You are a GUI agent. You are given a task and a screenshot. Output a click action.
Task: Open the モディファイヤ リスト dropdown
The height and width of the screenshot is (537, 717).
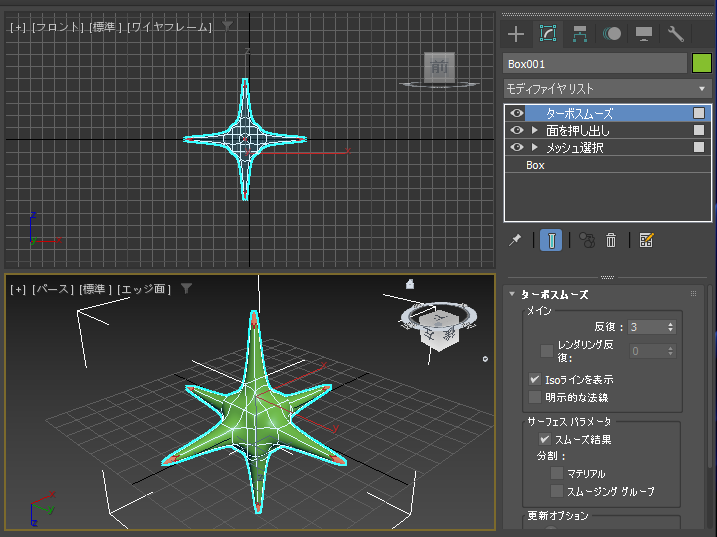pos(608,88)
